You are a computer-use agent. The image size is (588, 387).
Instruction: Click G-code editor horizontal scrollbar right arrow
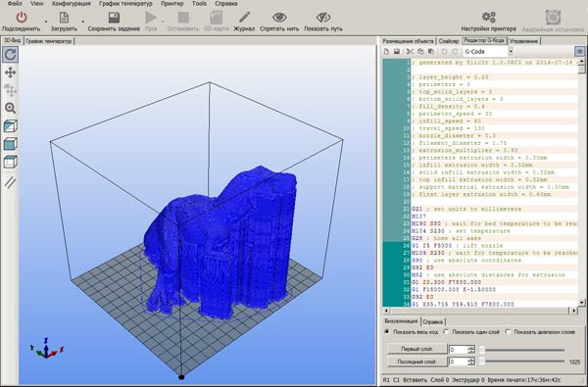pyautogui.click(x=573, y=311)
